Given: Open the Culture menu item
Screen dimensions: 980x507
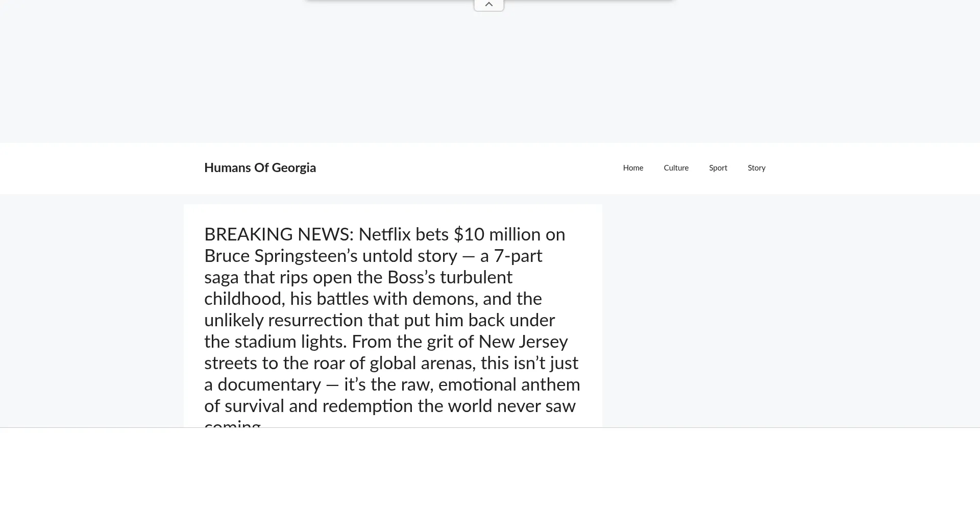Looking at the screenshot, I should point(676,168).
